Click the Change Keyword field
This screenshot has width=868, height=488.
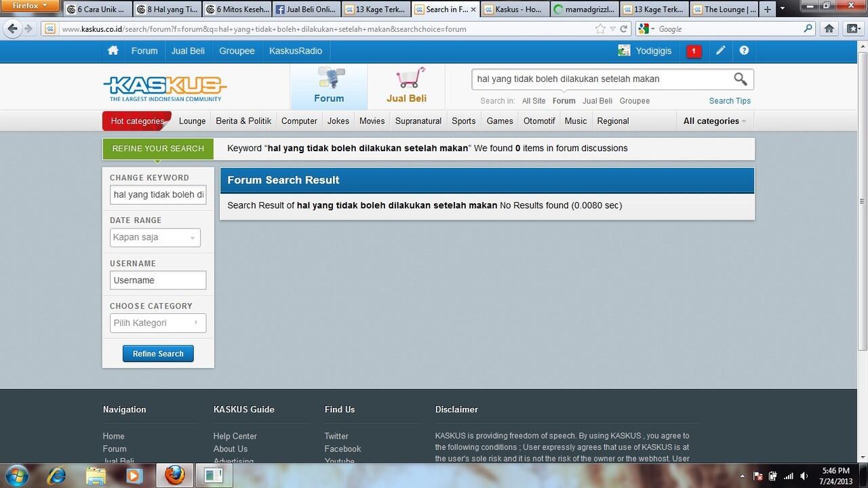coord(158,195)
